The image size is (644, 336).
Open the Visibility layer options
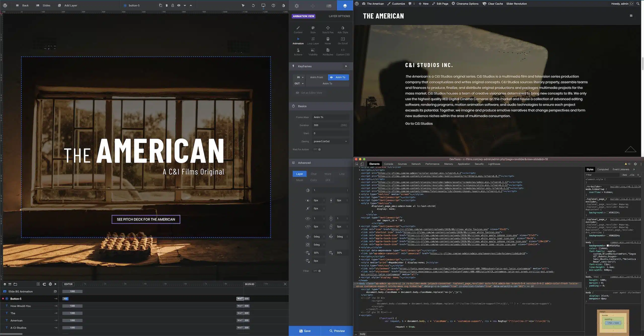tap(313, 52)
